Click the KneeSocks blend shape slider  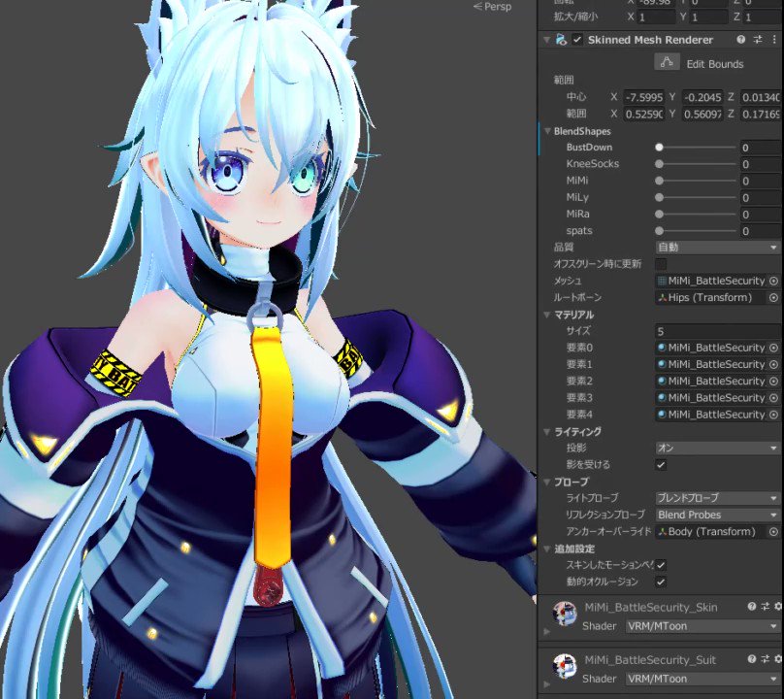696,164
